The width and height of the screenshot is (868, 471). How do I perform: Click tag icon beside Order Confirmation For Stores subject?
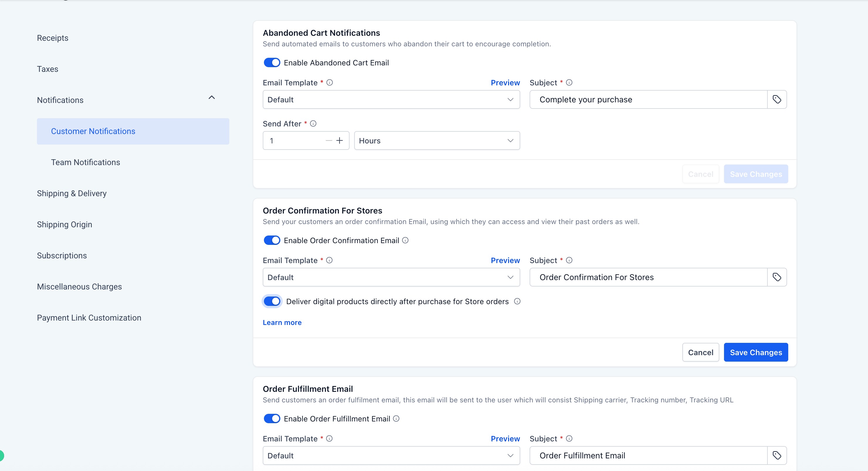(x=777, y=277)
